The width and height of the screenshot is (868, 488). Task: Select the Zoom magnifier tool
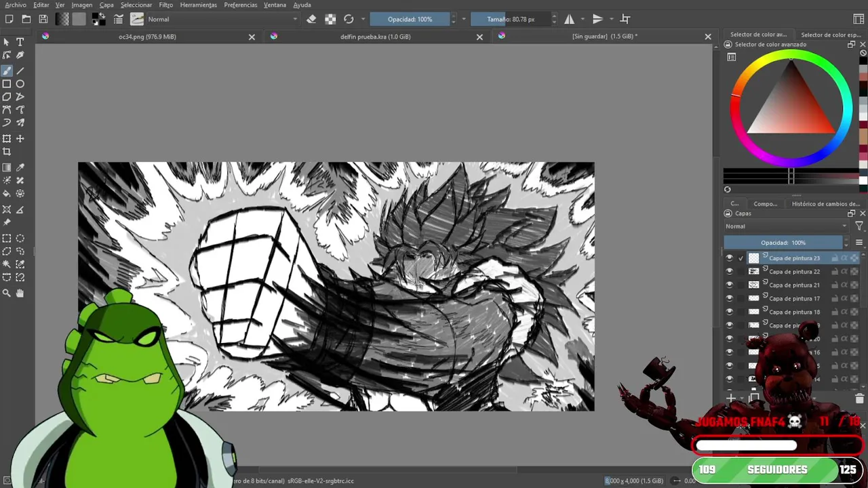coord(7,293)
